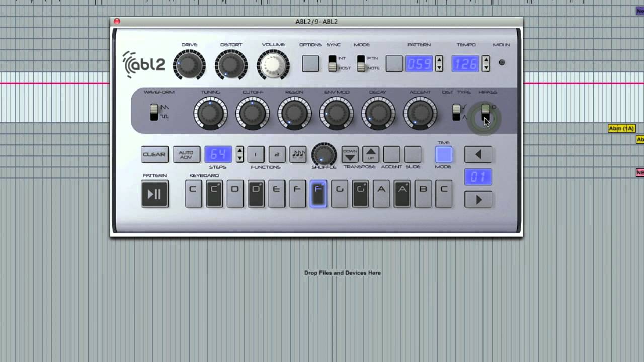Screen dimensions: 644x362
Task: Click the Pattern number display 059
Action: coord(419,63)
